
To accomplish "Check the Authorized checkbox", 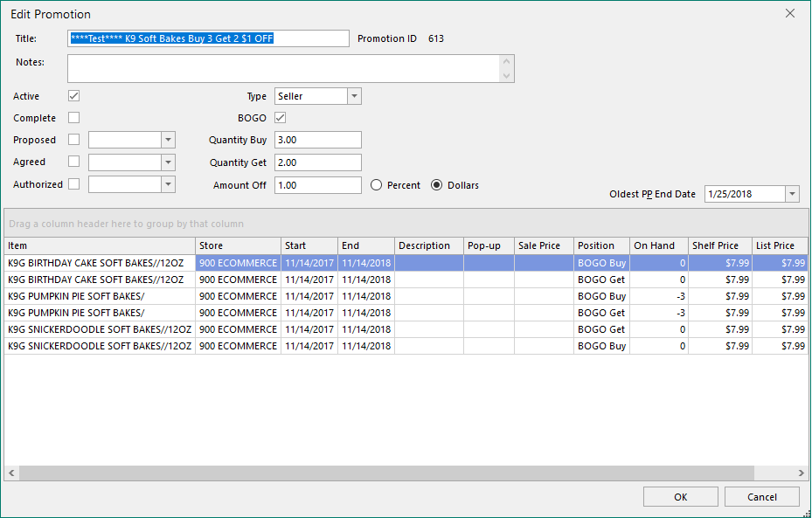I will (74, 183).
